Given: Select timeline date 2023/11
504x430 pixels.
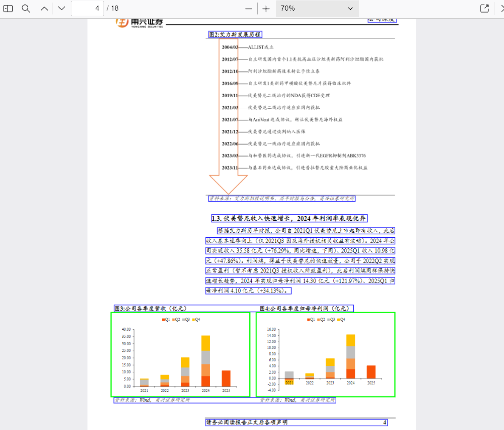Looking at the screenshot, I should click(x=230, y=168).
